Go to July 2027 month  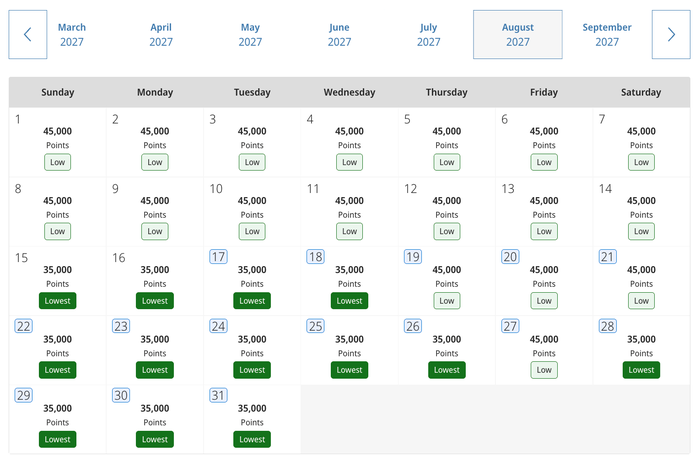pos(429,34)
